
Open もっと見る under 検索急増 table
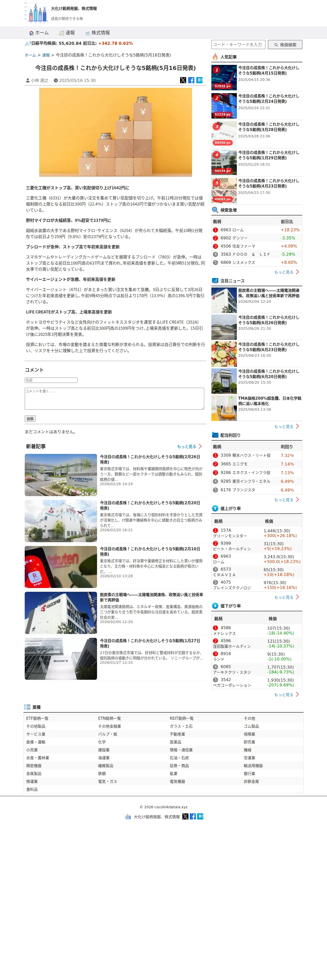pos(287,272)
